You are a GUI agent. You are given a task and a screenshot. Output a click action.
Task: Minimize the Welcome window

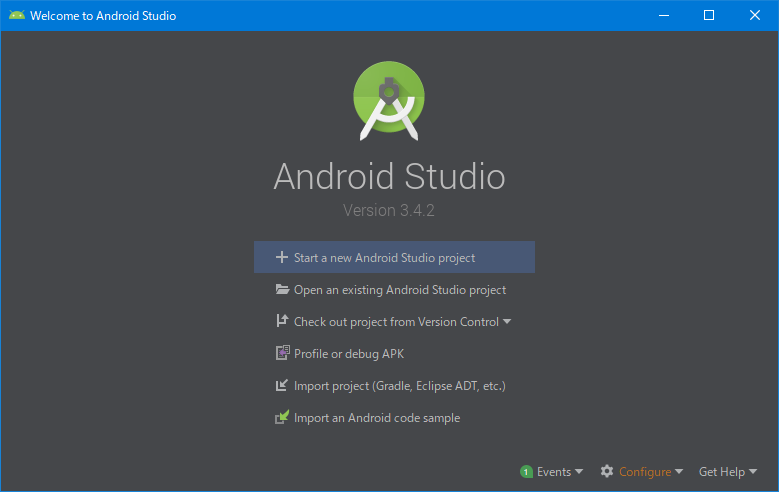(664, 15)
